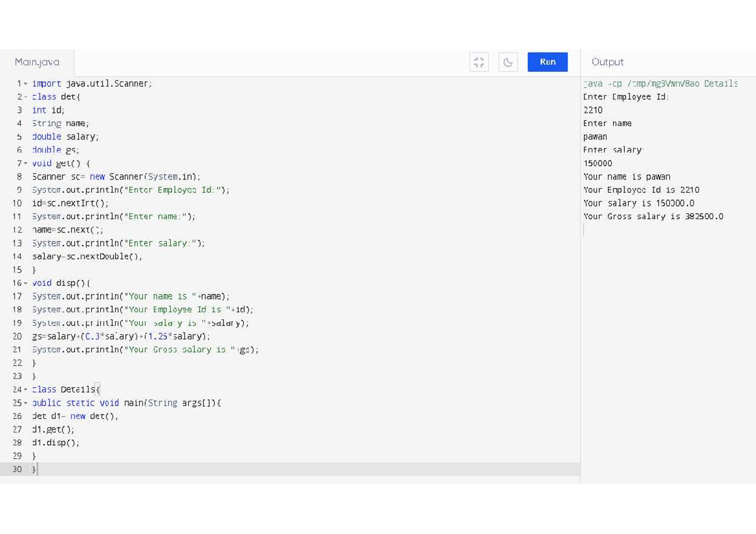
Task: Switch to the Main.java tab
Action: tap(37, 62)
